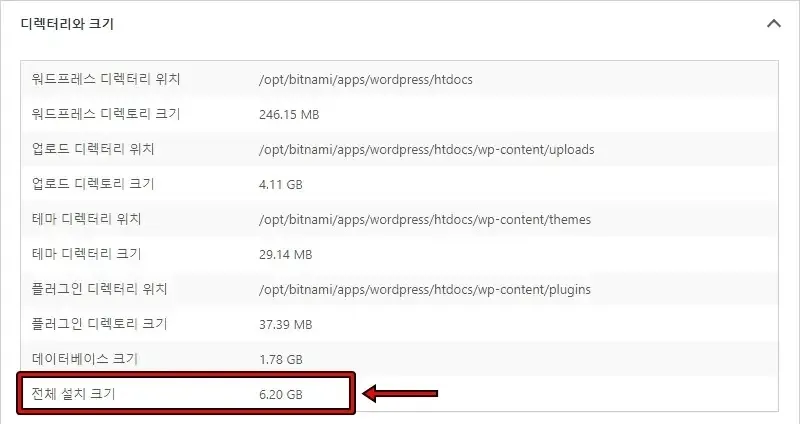Click the 1.78 GB database size value
The height and width of the screenshot is (424, 800).
click(x=281, y=359)
